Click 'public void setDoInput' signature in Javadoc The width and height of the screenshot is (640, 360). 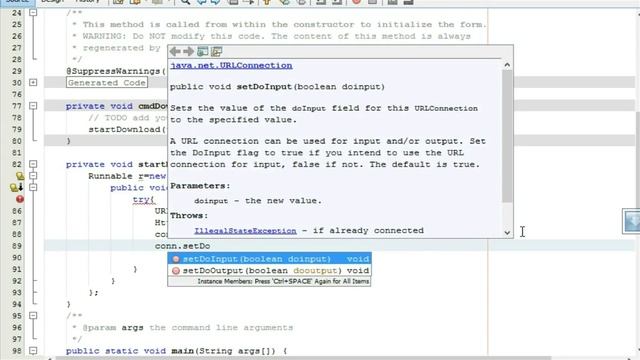coord(278,87)
